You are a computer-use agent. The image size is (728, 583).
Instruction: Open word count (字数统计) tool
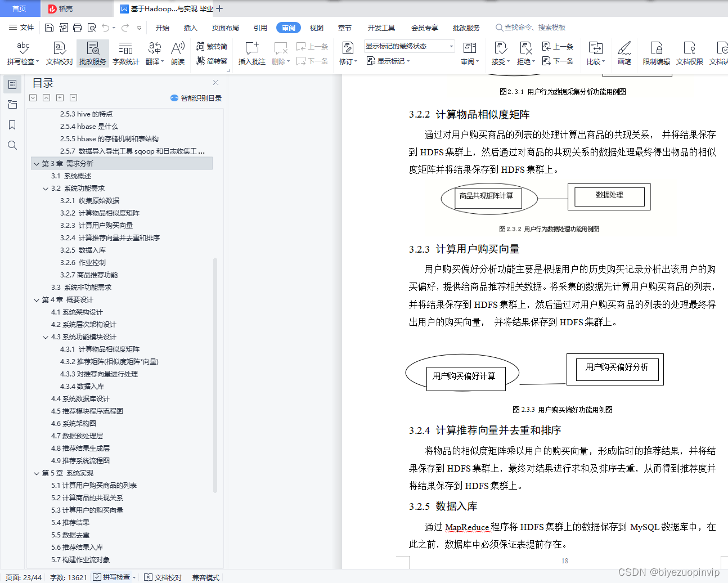pos(125,53)
